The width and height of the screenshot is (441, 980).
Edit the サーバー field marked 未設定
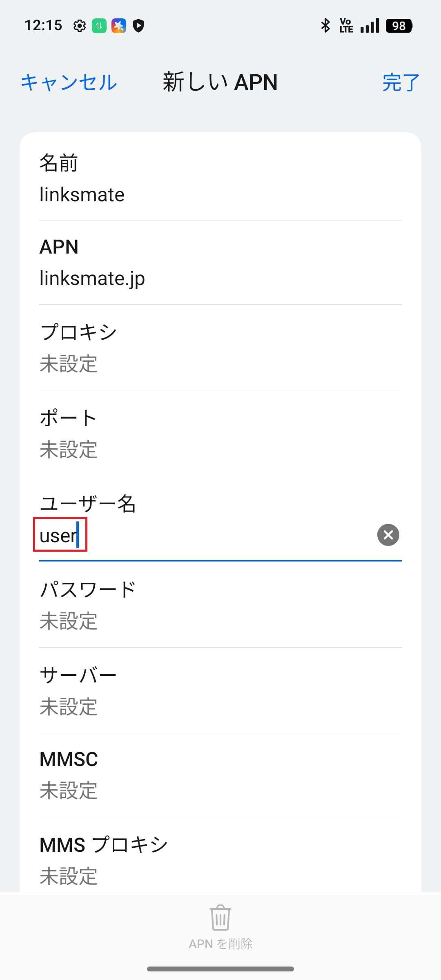(x=220, y=691)
